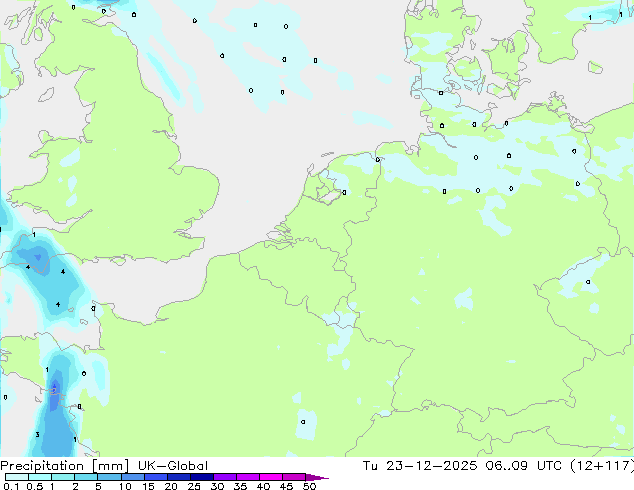Click the '15' legend scale label
Viewport: 634px width, 490px height.
(x=148, y=486)
